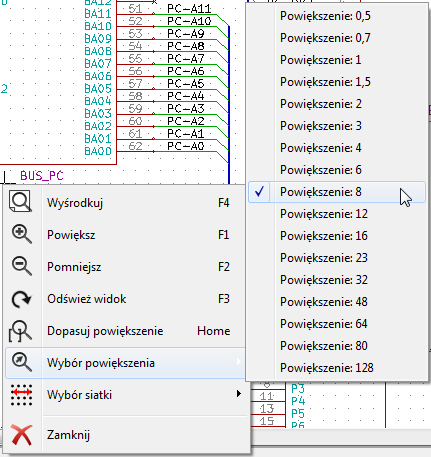
Task: Click the BUS_PC label on schematic
Action: pyautogui.click(x=42, y=176)
